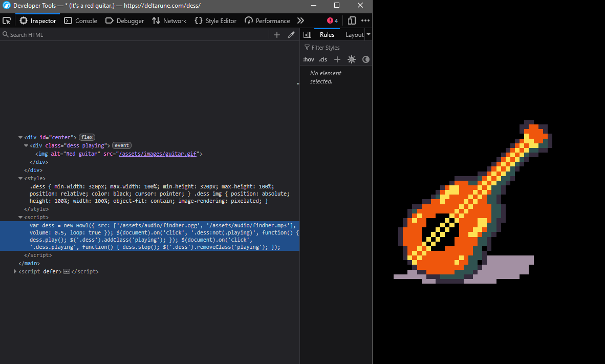Image resolution: width=605 pixels, height=364 pixels.
Task: Select the Rules sidebar tab
Action: pyautogui.click(x=327, y=35)
